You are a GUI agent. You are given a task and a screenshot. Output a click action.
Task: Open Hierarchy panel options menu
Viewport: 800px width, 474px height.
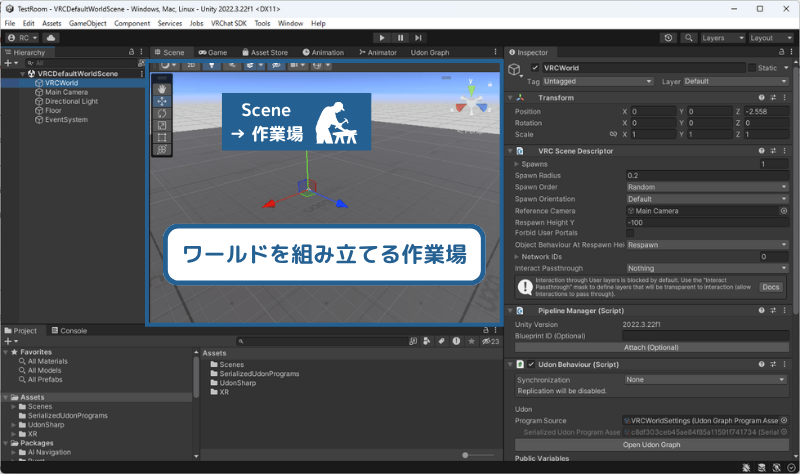[x=141, y=52]
